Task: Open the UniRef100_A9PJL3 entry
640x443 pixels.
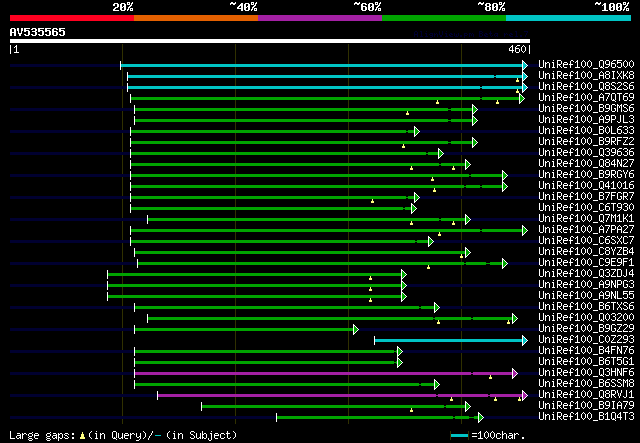Action: pos(586,120)
